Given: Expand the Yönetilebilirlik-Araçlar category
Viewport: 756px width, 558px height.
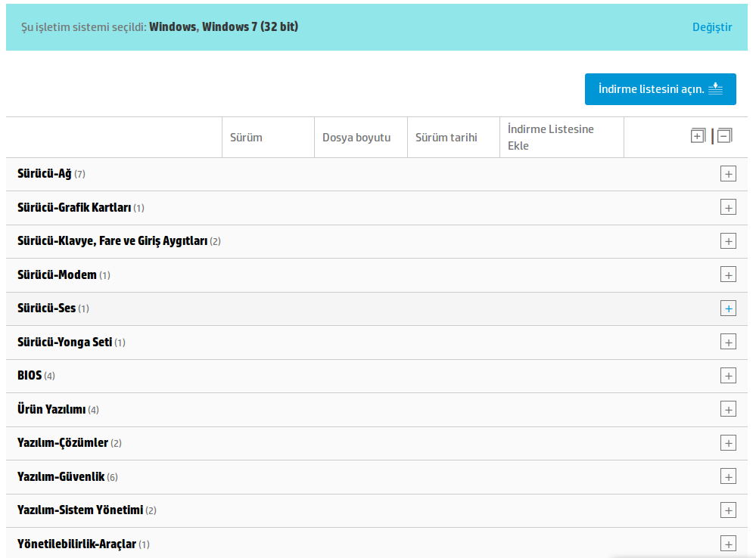Looking at the screenshot, I should 728,544.
